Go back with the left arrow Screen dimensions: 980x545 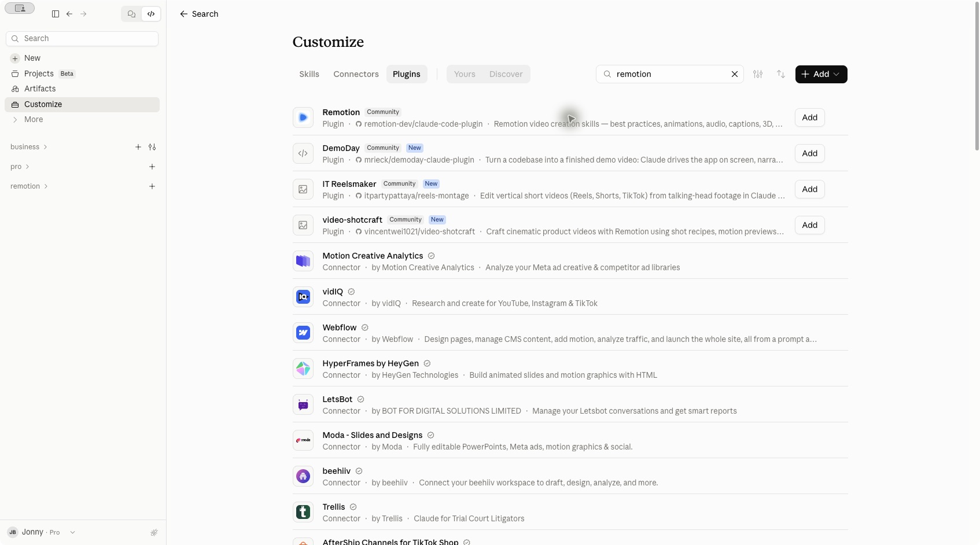coord(69,14)
